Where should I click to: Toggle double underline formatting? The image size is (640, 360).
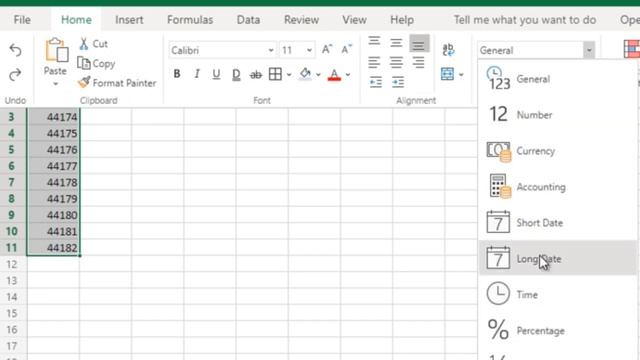tap(236, 74)
